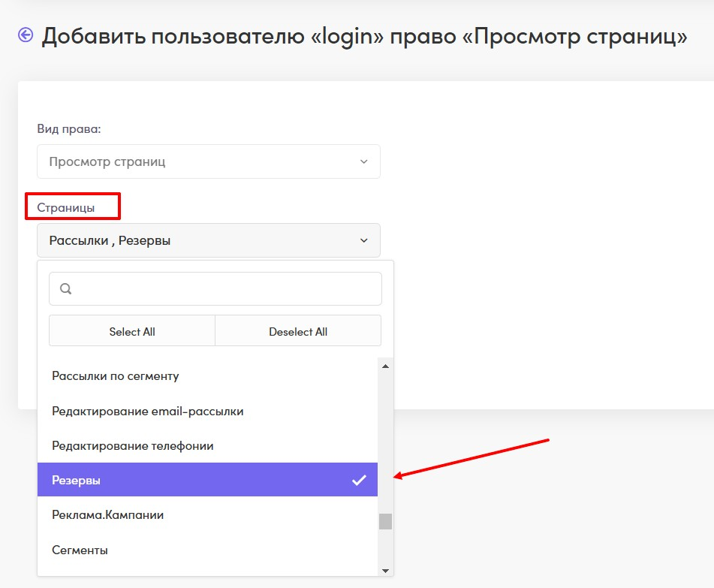Click the scrollbar thumb in options list
Viewport: 714px width, 588px height.
tap(385, 521)
